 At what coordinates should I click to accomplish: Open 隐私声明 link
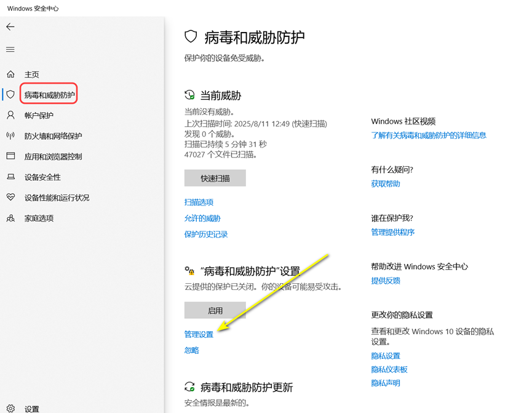386,383
